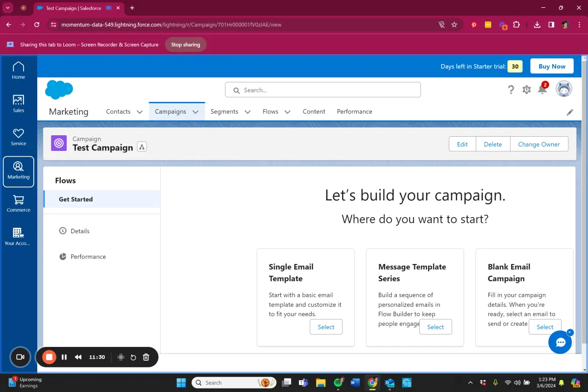Rewind the Loom recording
The image size is (588, 392).
pyautogui.click(x=78, y=357)
